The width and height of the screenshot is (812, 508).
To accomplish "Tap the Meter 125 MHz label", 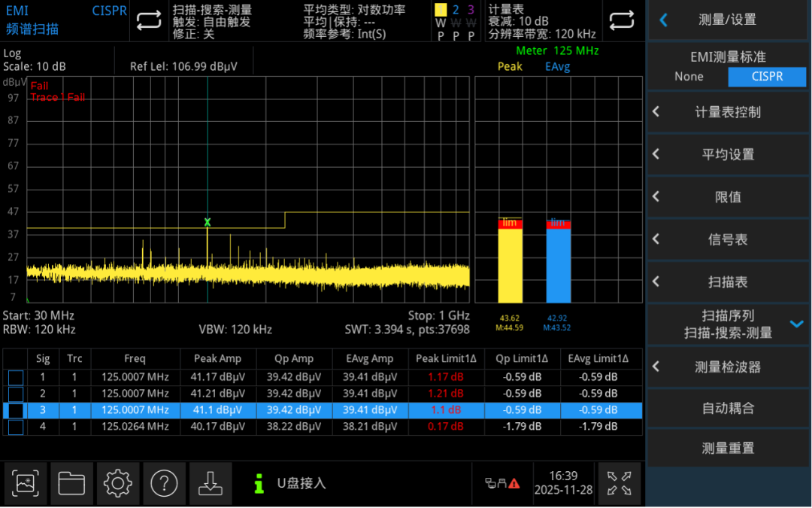I will coord(557,51).
